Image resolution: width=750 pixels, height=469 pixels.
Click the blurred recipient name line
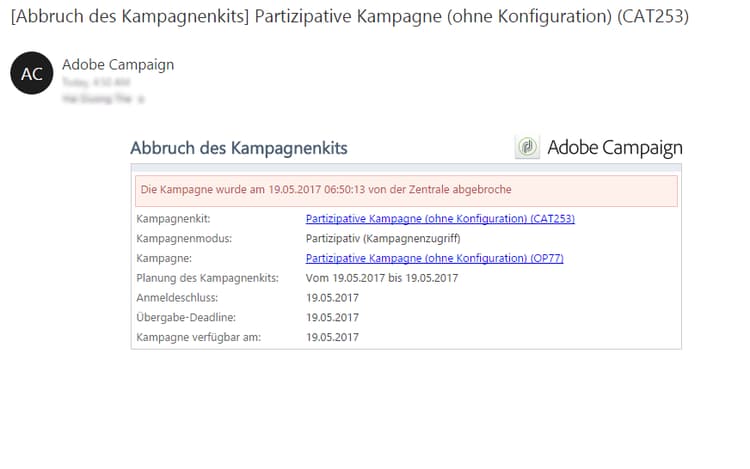[103, 99]
